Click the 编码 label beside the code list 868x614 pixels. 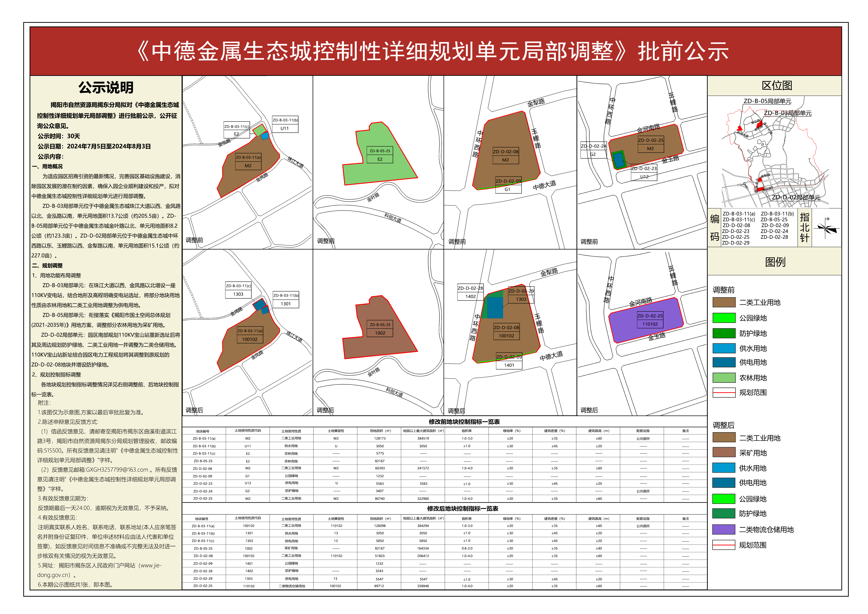(x=715, y=228)
